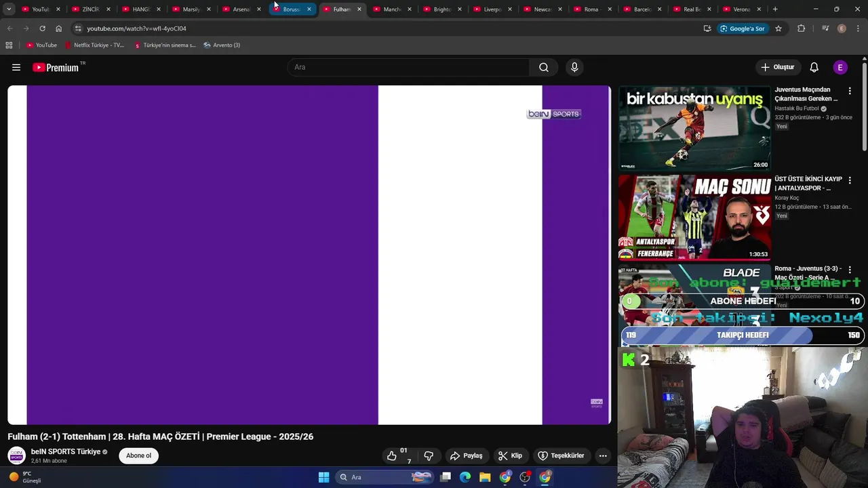
Task: Close the Fulham tab
Action: (359, 9)
